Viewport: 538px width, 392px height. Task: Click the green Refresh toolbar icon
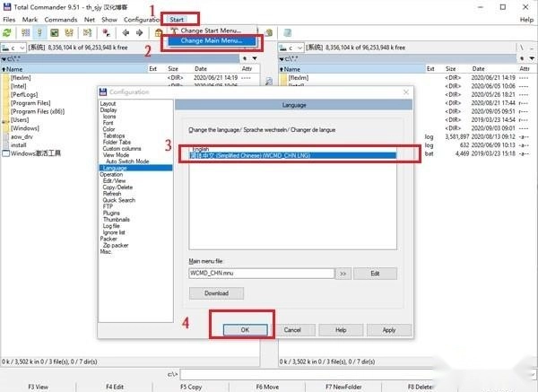tap(7, 32)
